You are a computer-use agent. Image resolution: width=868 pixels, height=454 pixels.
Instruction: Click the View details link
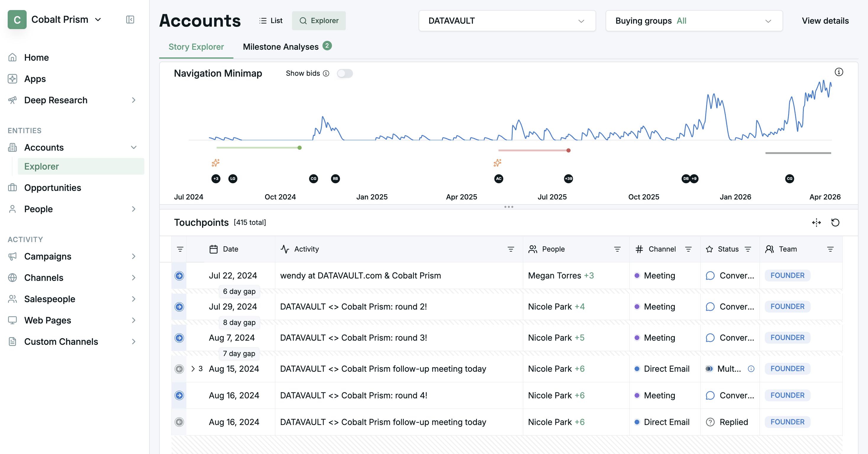tap(825, 21)
